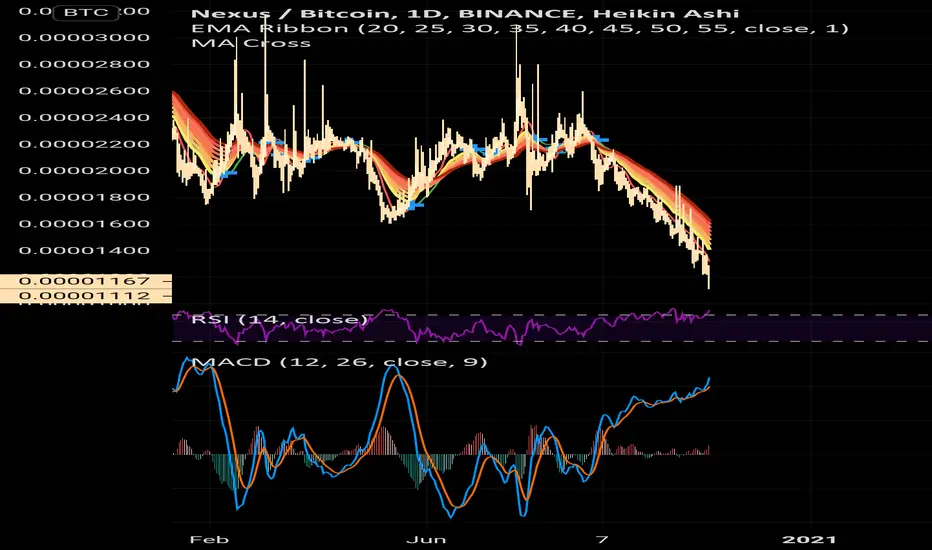The image size is (932, 550).
Task: Click the 0.00003000 price axis value
Action: click(x=84, y=37)
